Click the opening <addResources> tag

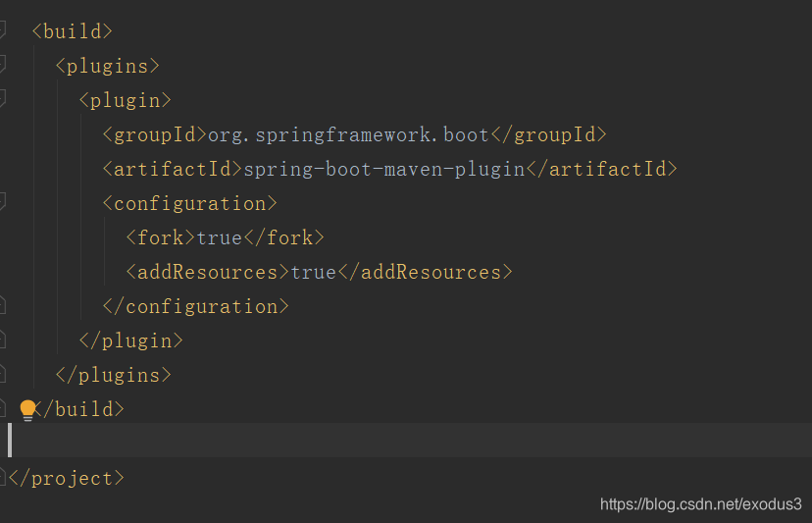[x=208, y=273]
